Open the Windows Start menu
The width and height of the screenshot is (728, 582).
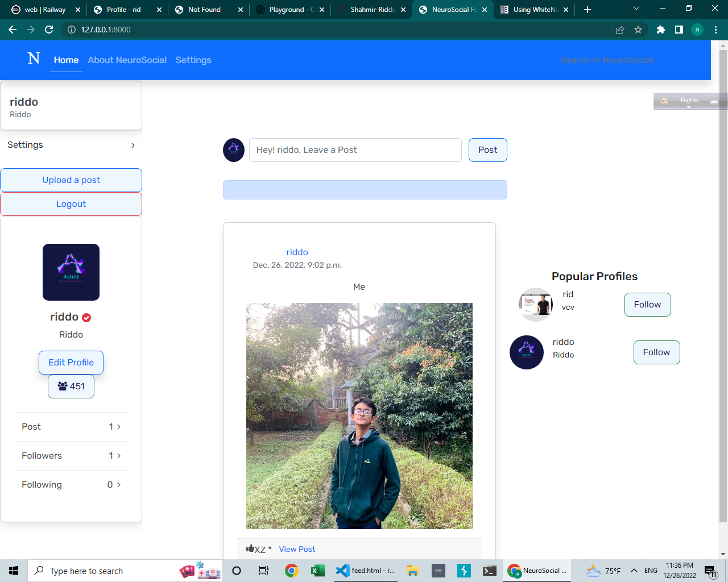[x=14, y=571]
